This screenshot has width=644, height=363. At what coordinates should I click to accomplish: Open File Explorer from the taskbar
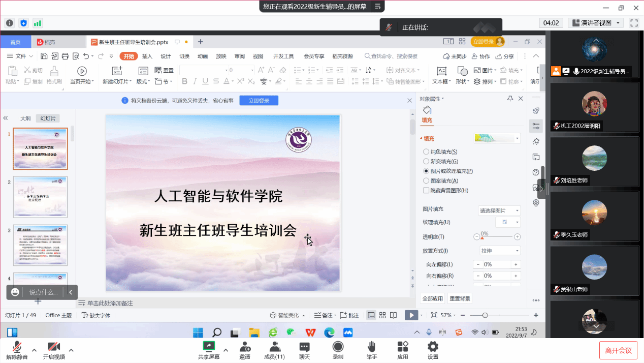[x=254, y=332]
